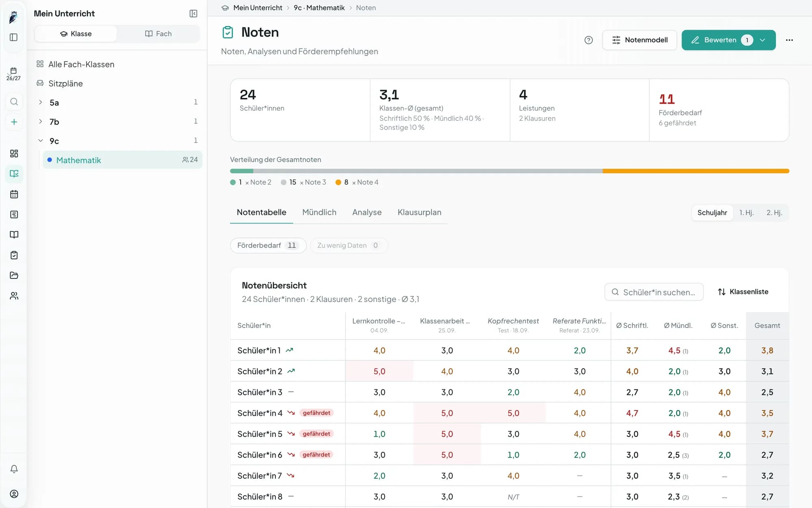Image resolution: width=812 pixels, height=508 pixels.
Task: Select 2. Hj. period toggle
Action: tap(774, 213)
